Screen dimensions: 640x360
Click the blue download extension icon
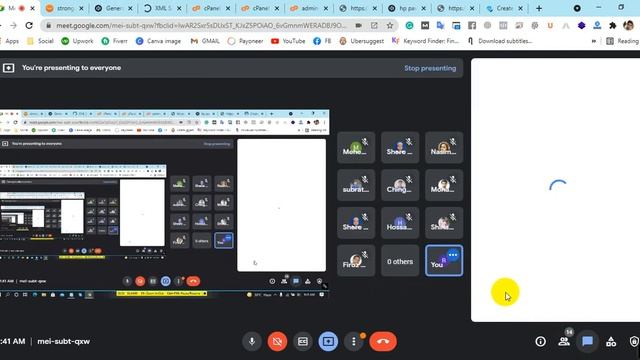point(597,25)
